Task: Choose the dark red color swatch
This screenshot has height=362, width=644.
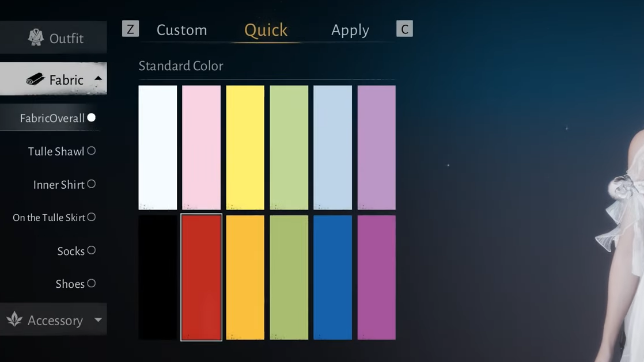Action: [x=201, y=277]
